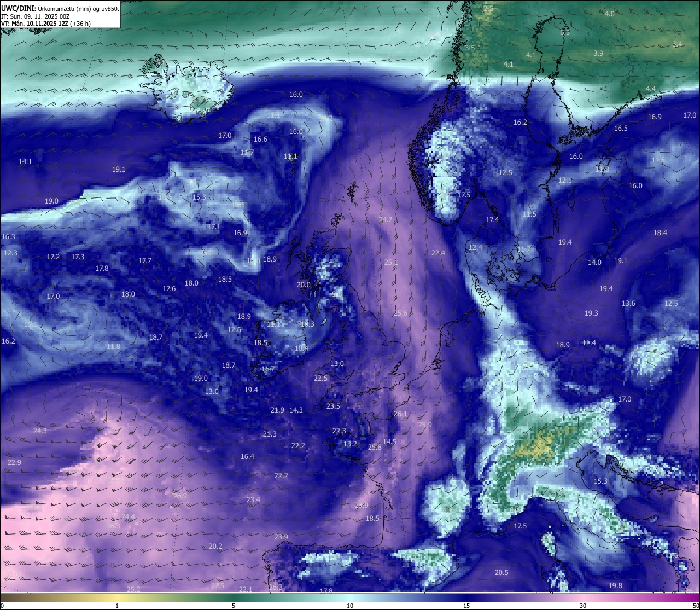The width and height of the screenshot is (700, 610).
Task: Click the 14.5 map value
Action: click(389, 441)
